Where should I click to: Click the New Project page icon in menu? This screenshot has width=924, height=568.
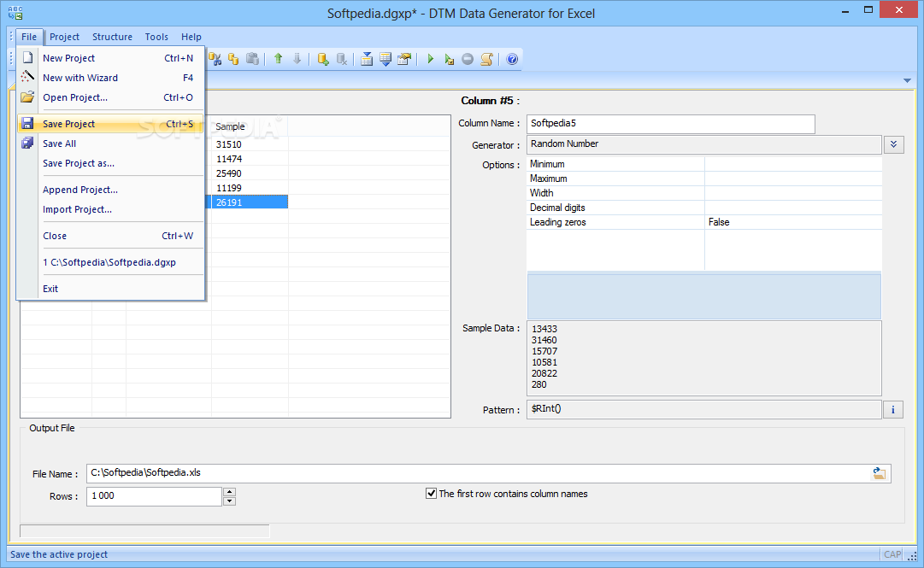point(27,58)
